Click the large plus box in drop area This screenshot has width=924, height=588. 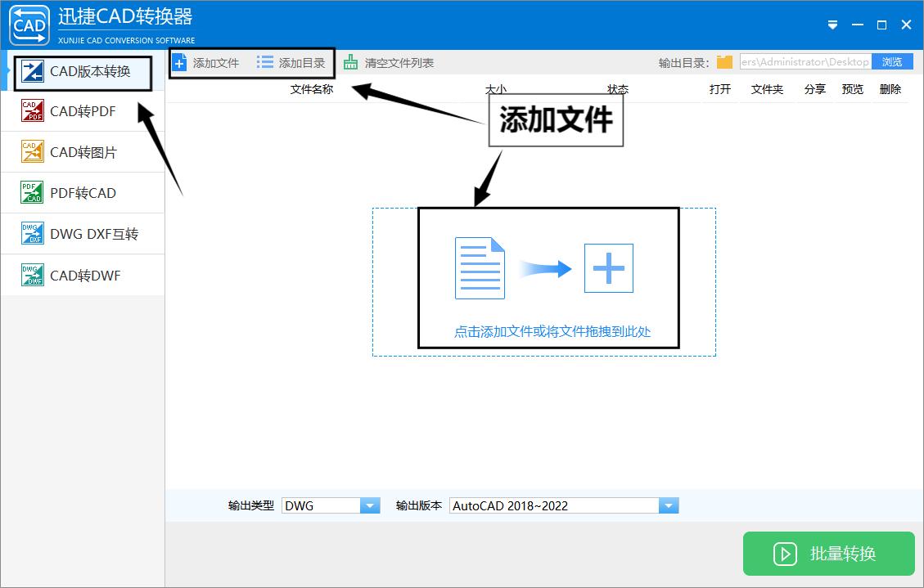point(609,268)
